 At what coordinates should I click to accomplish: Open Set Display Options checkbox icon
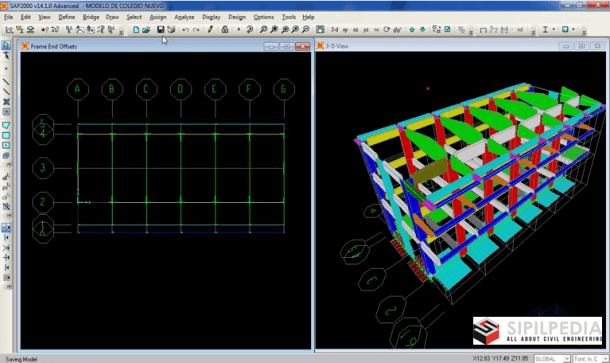[447, 30]
